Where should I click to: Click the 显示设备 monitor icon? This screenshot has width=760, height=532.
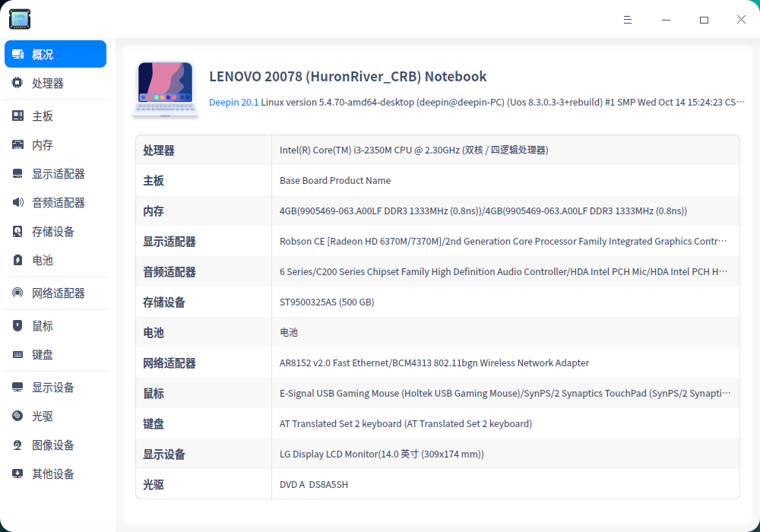[17, 387]
